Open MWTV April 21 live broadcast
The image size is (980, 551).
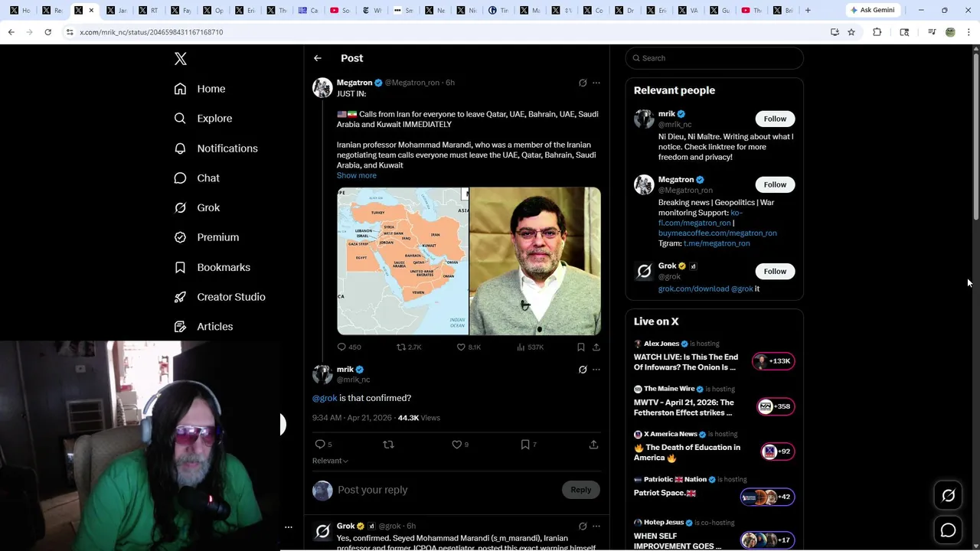(714, 401)
